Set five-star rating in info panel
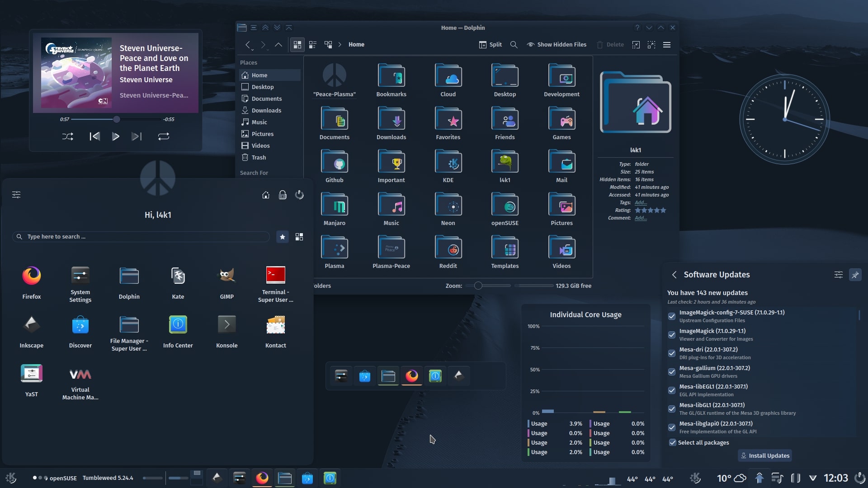Image resolution: width=868 pixels, height=488 pixels. (x=663, y=210)
